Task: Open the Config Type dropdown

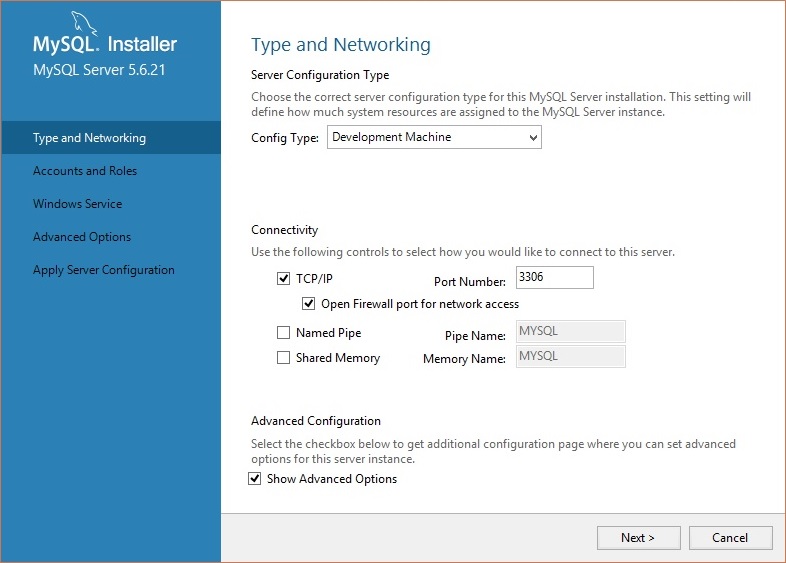Action: pyautogui.click(x=434, y=137)
